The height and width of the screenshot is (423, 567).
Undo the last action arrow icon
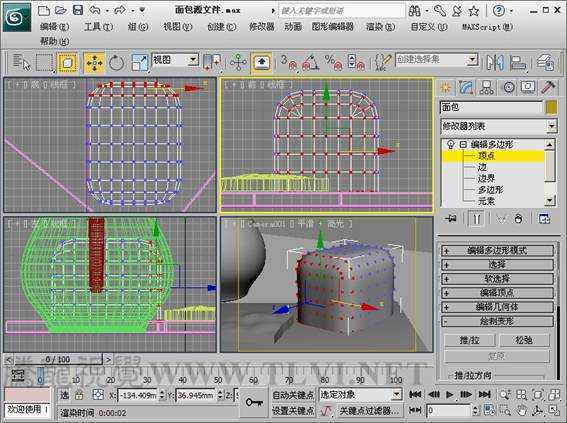pos(95,10)
